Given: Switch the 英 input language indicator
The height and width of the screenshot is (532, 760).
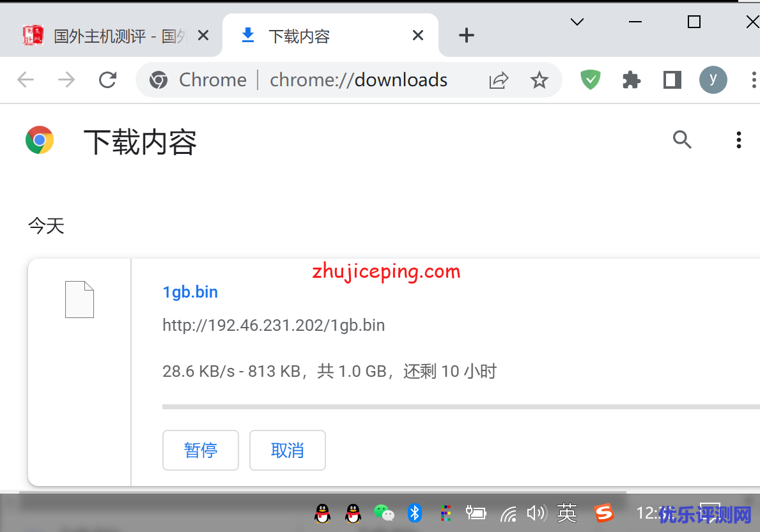Looking at the screenshot, I should click(x=566, y=513).
